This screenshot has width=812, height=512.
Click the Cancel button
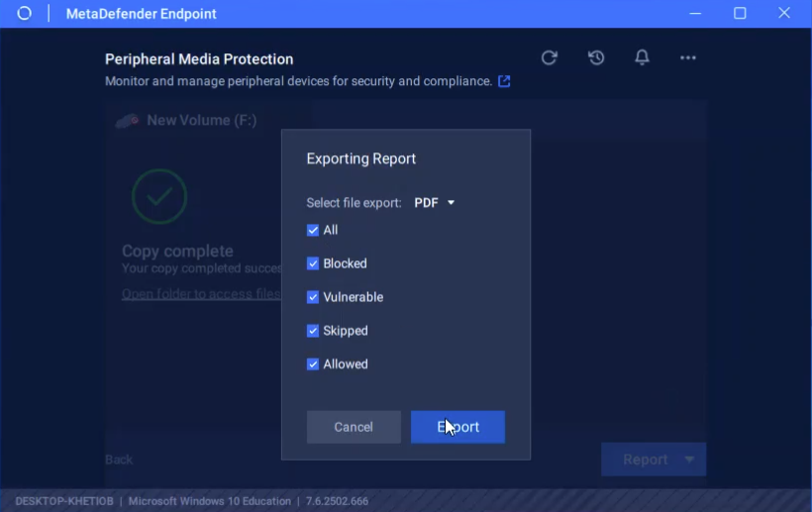(354, 427)
